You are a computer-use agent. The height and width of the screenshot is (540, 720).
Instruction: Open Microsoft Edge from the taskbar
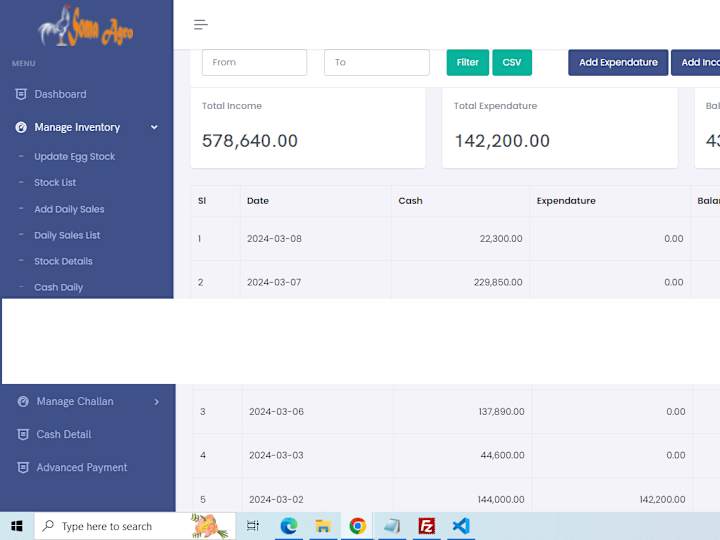click(x=288, y=526)
